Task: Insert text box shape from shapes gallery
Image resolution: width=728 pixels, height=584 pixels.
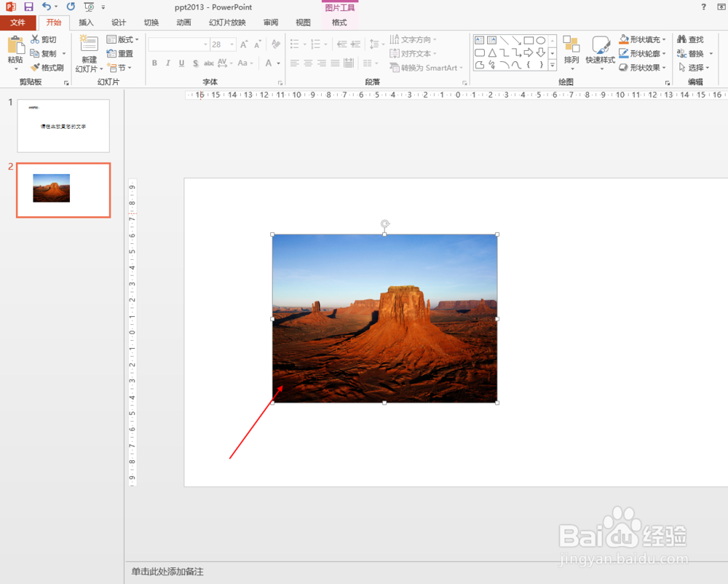Action: click(x=480, y=40)
